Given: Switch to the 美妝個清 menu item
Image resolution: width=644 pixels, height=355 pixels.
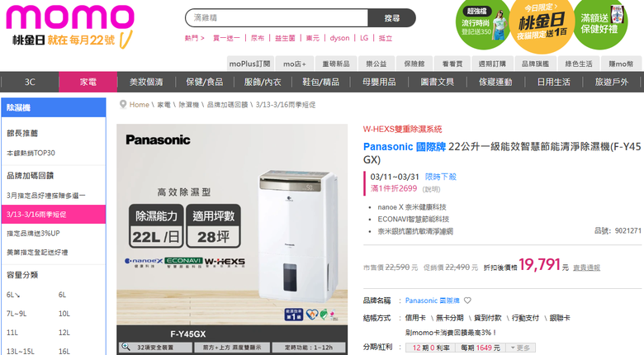Looking at the screenshot, I should tap(146, 82).
